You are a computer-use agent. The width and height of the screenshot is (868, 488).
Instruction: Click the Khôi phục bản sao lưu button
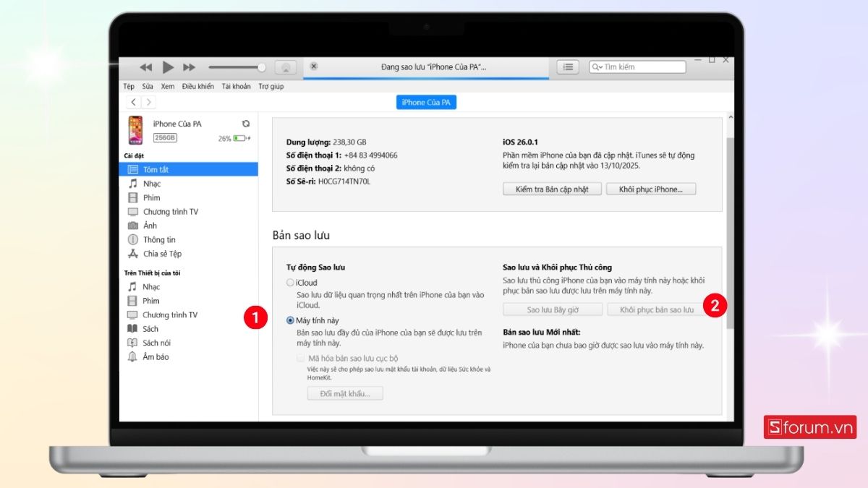(656, 309)
